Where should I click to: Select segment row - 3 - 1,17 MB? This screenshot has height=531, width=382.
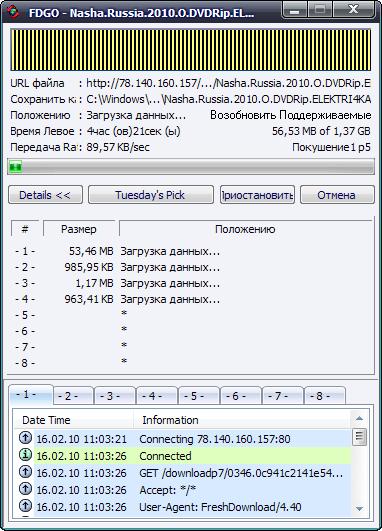[118, 283]
